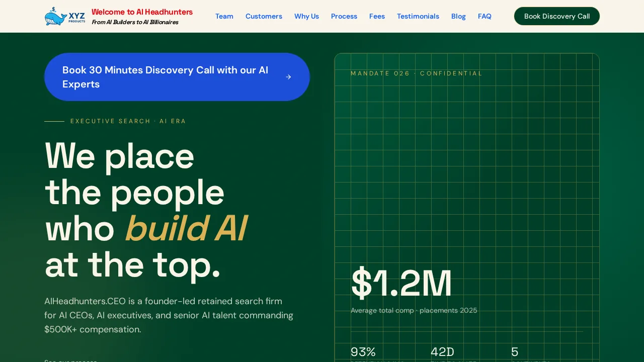Open the FAQ link
644x362 pixels.
[x=485, y=16]
